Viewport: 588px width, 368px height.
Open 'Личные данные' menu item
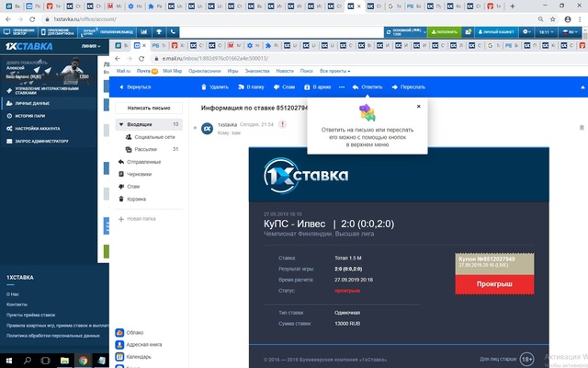click(x=49, y=103)
